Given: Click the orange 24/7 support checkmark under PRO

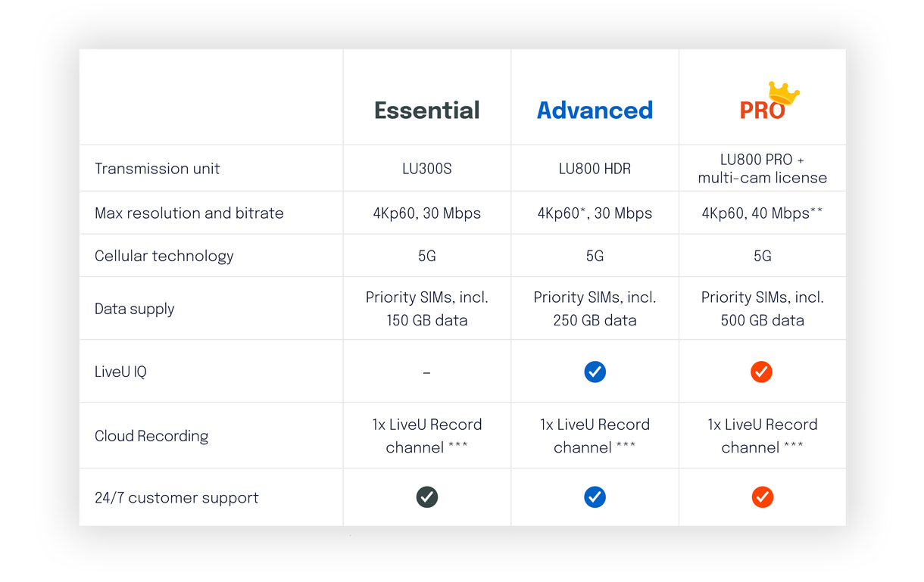Looking at the screenshot, I should 763,497.
